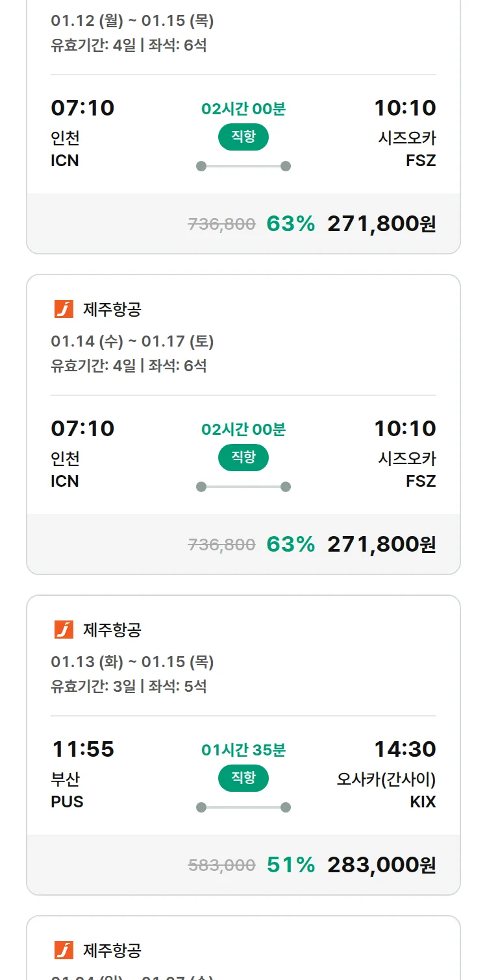Open date range 01.13 (화) ~ 01.15 (목)
The image size is (487, 980).
pyautogui.click(x=132, y=662)
